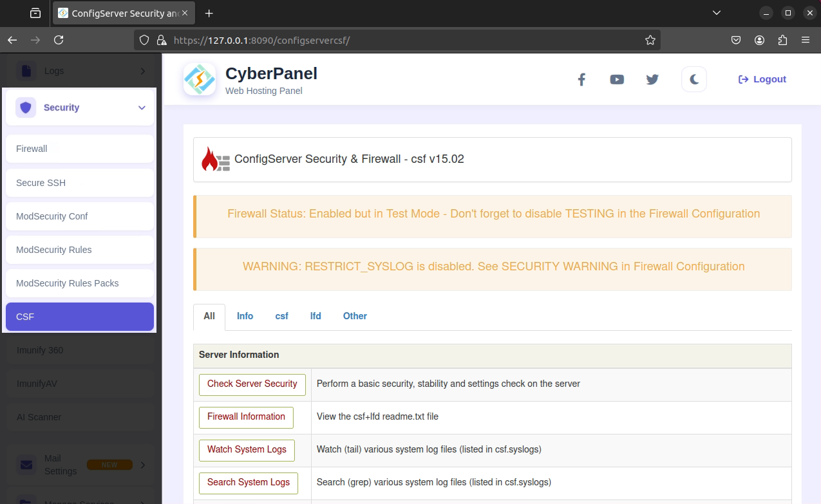Screen dimensions: 821x504
Task: Switch to the csf tab
Action: tap(281, 316)
